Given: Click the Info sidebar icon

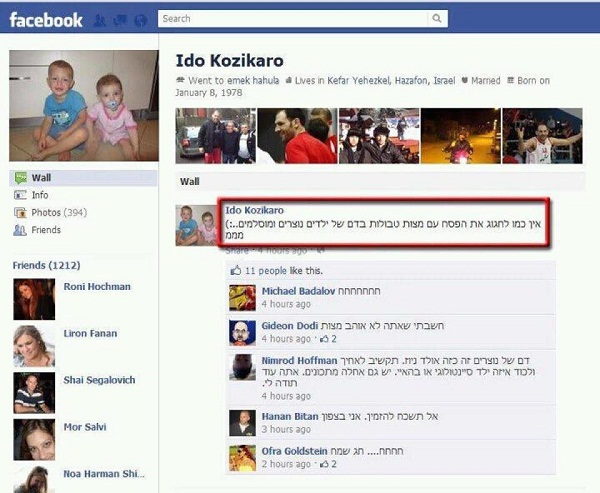Looking at the screenshot, I should pos(20,195).
